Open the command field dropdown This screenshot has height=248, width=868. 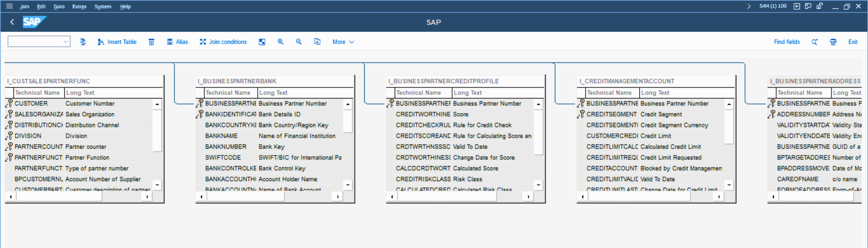tap(65, 42)
